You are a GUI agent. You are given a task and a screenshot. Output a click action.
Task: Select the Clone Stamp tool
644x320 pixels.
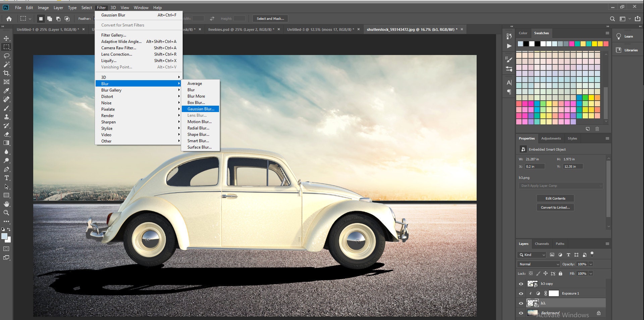pyautogui.click(x=6, y=117)
